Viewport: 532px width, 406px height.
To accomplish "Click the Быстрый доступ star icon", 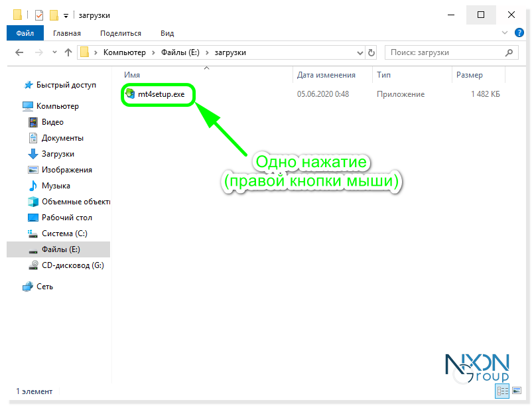I will [29, 85].
